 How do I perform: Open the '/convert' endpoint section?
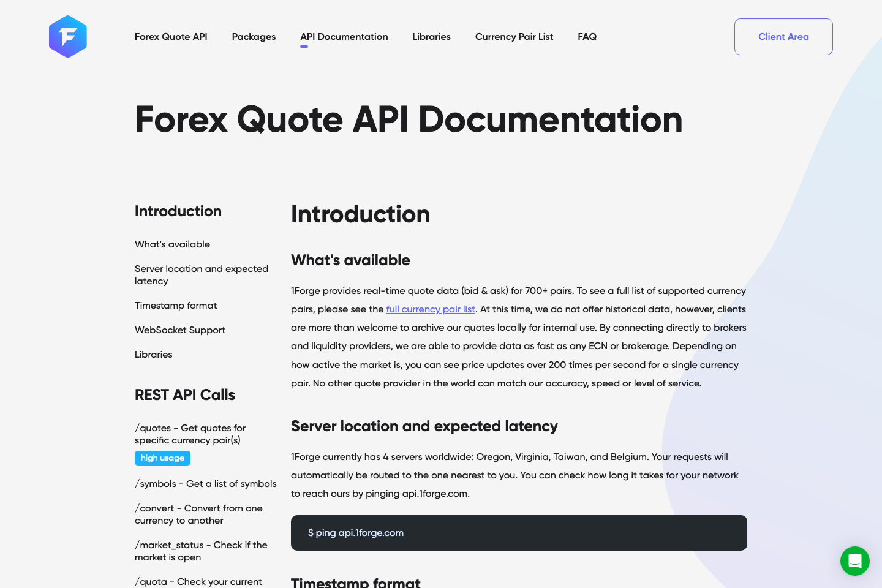tap(198, 514)
